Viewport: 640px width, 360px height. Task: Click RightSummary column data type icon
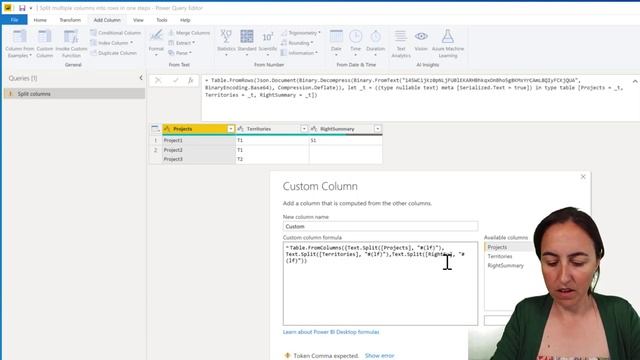coord(314,129)
